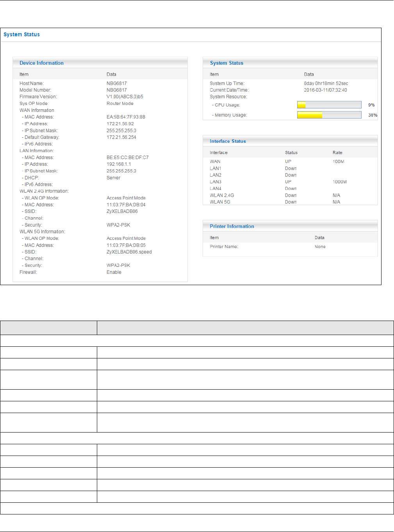
Task: Click the LAN2 interface row label
Action: coord(216,175)
